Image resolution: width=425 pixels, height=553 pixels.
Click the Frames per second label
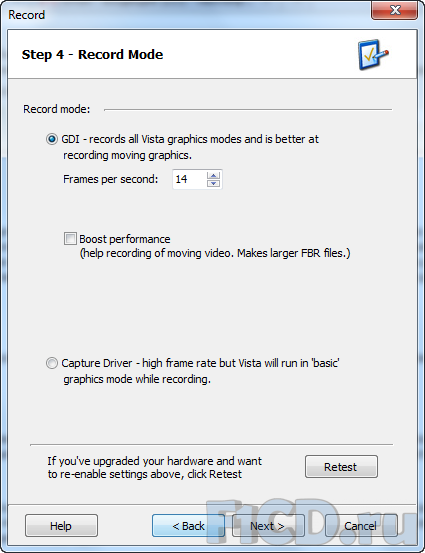(110, 179)
